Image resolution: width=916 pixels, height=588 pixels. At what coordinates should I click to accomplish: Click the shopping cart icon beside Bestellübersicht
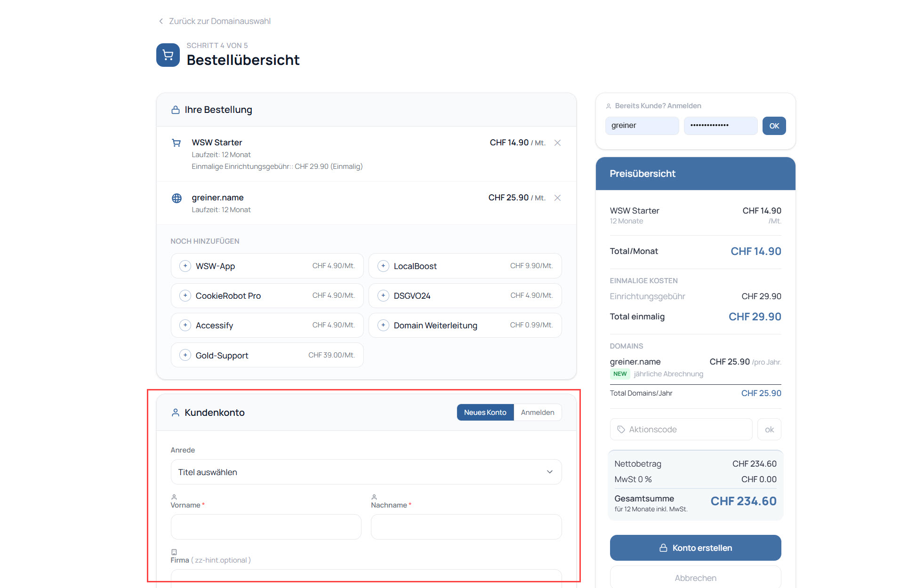tap(168, 55)
